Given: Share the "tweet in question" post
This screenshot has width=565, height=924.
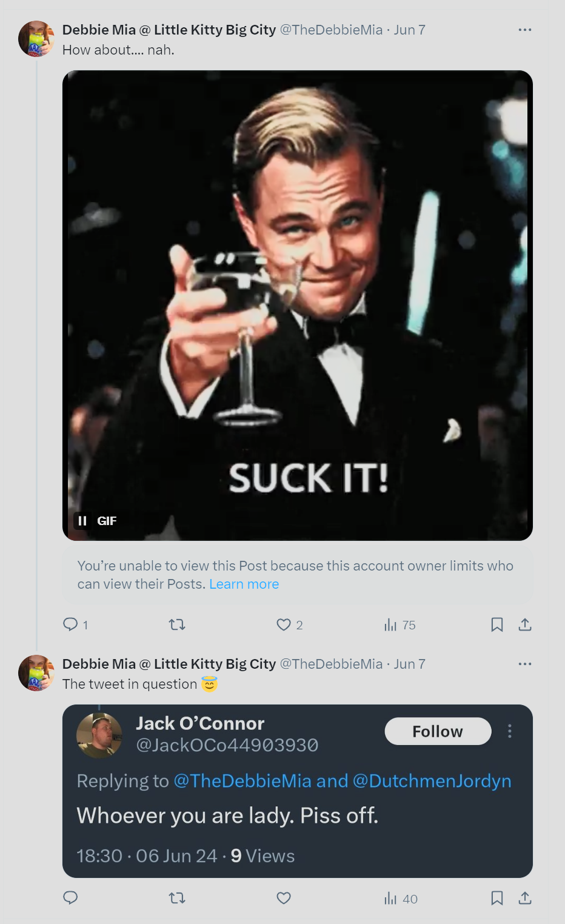Looking at the screenshot, I should pyautogui.click(x=525, y=899).
